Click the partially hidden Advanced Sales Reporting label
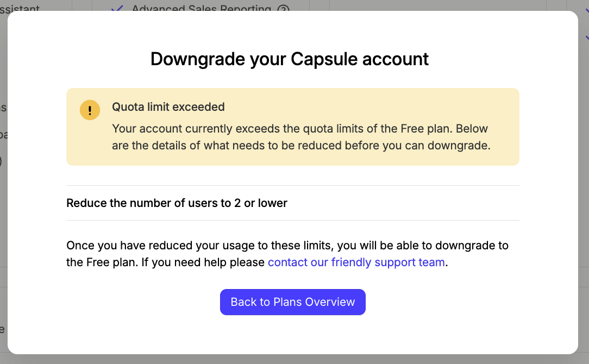This screenshot has width=589, height=364. point(202,8)
